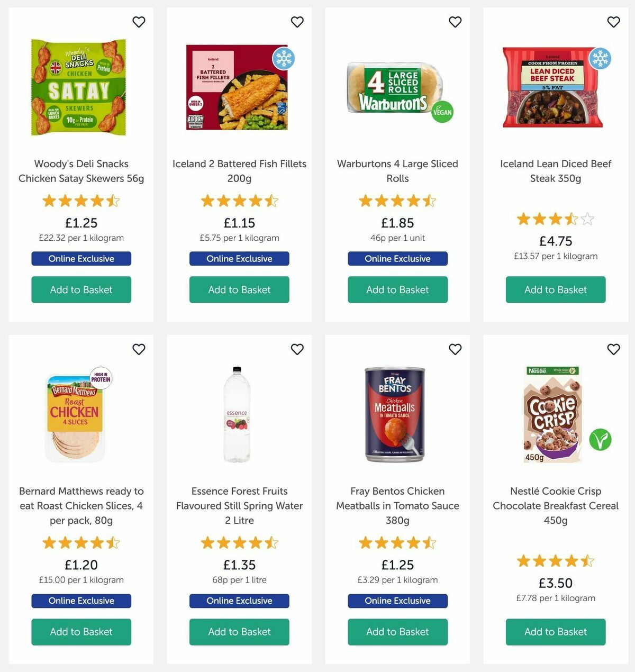The image size is (635, 672).
Task: Click the heart icon on Iceland Lean Diced Beef
Action: [x=613, y=22]
